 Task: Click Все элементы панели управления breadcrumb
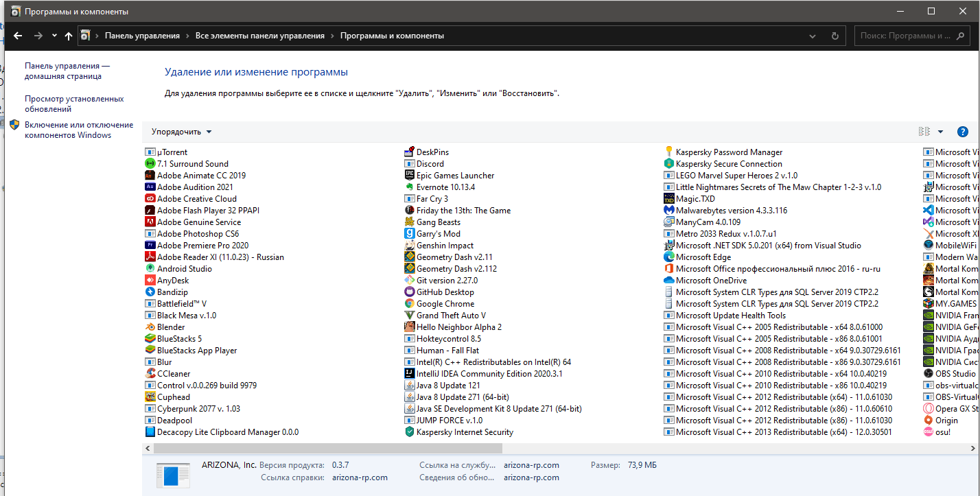260,36
